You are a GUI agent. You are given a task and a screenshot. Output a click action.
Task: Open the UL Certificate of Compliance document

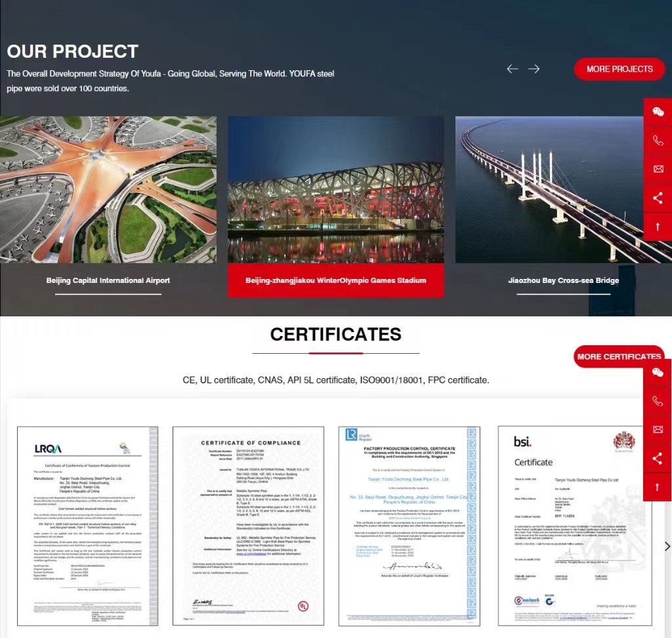click(248, 526)
